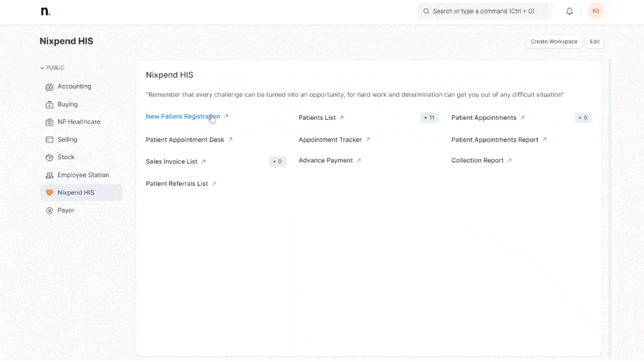Click the Payor shield icon

pos(50,211)
